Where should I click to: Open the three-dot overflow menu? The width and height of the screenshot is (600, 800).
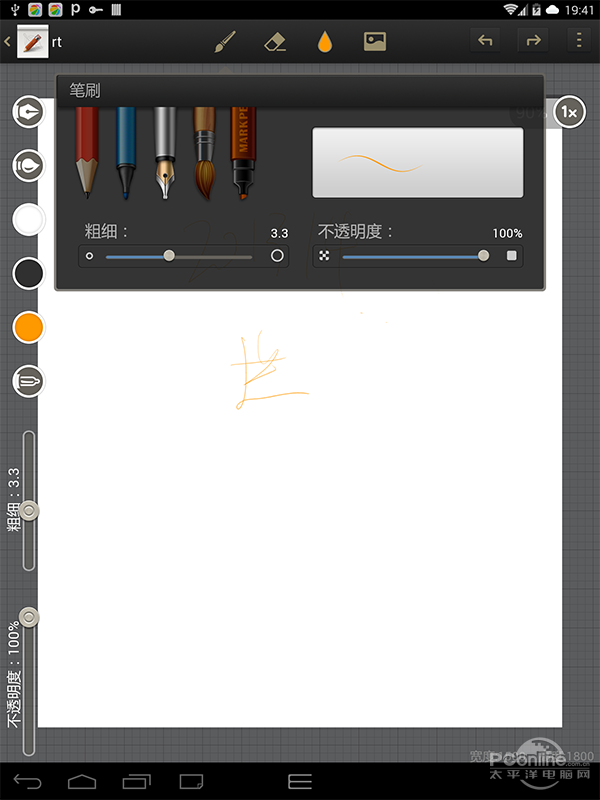coord(579,40)
